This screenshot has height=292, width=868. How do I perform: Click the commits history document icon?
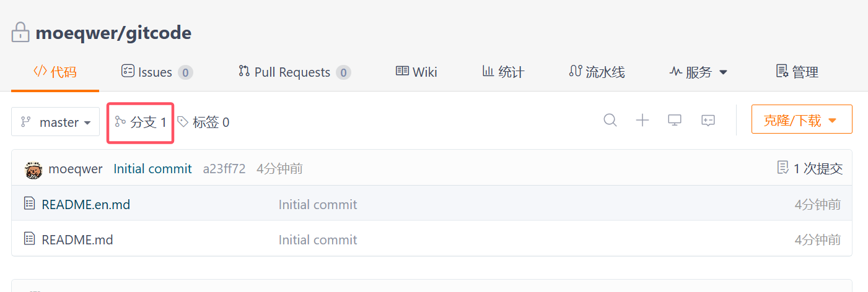pyautogui.click(x=783, y=167)
